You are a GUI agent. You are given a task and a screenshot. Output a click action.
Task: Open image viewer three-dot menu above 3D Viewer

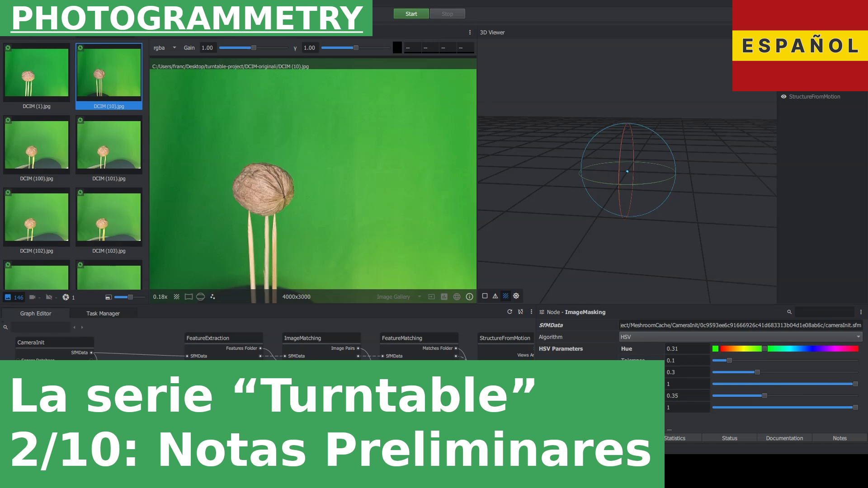[x=470, y=33]
